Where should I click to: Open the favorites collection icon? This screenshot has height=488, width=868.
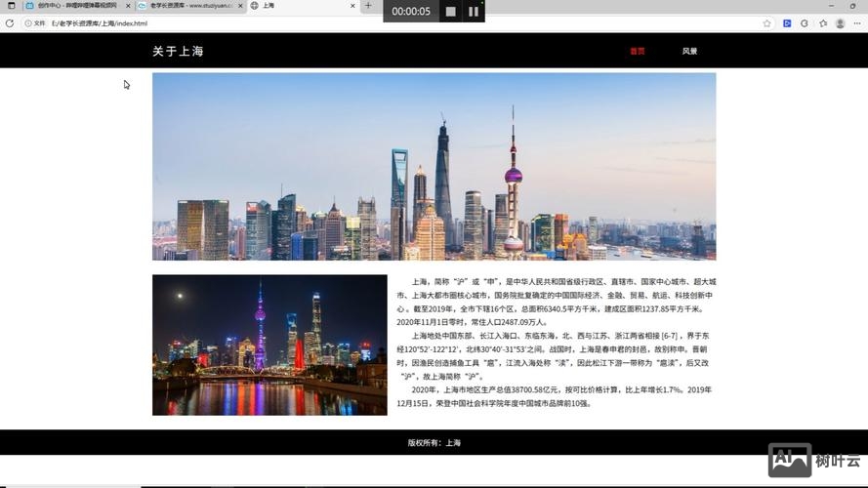pos(823,23)
